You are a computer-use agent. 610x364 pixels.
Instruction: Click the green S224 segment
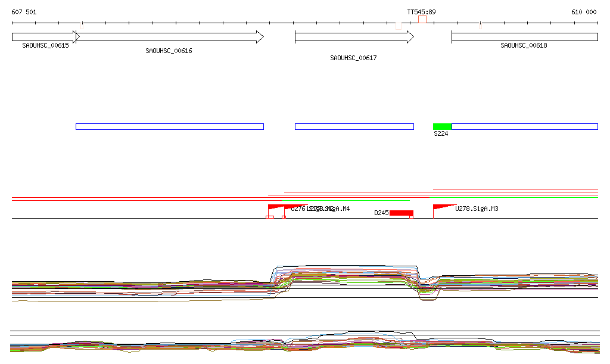(x=443, y=126)
